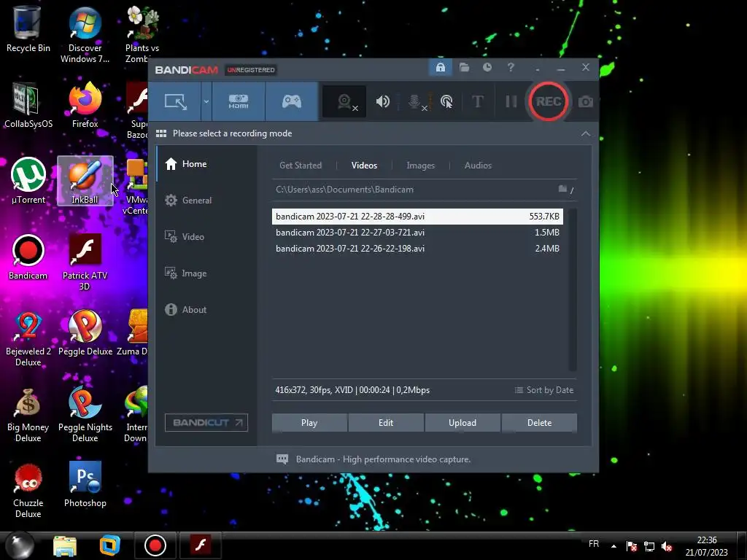The width and height of the screenshot is (747, 560).
Task: Open Chuzzle Deluxe desktop icon
Action: tap(28, 491)
